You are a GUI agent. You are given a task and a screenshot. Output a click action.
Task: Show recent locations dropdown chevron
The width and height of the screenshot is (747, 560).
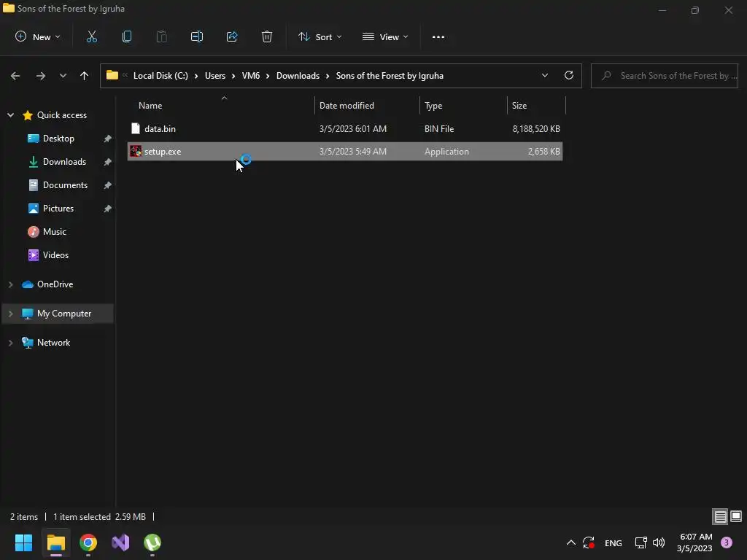tap(63, 76)
